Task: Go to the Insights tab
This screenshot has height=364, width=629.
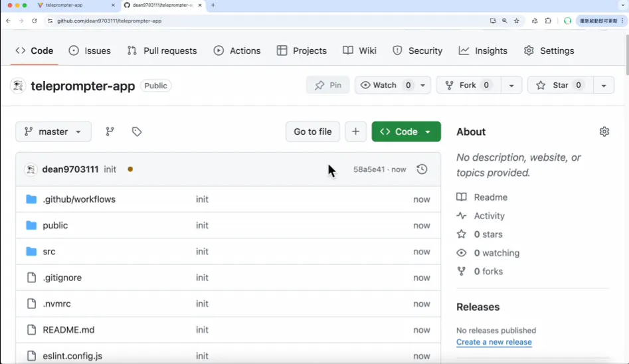Action: 483,50
